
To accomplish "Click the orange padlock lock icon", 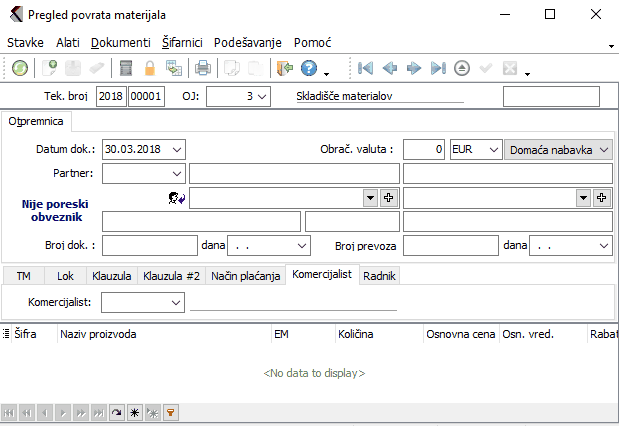I will (150, 68).
